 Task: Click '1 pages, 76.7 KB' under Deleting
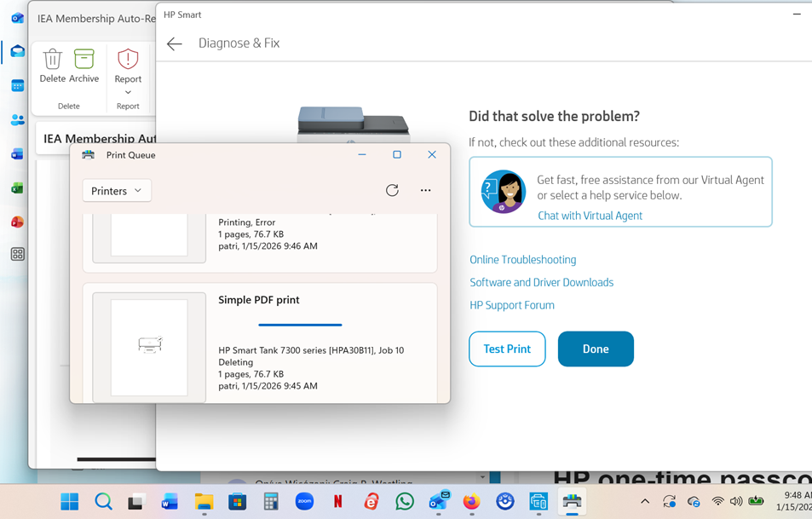click(251, 374)
